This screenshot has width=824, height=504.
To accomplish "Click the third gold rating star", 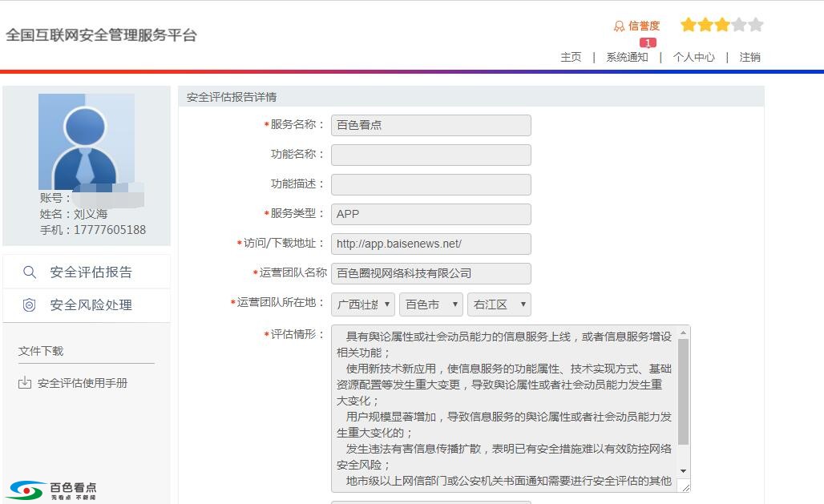I will click(x=721, y=25).
